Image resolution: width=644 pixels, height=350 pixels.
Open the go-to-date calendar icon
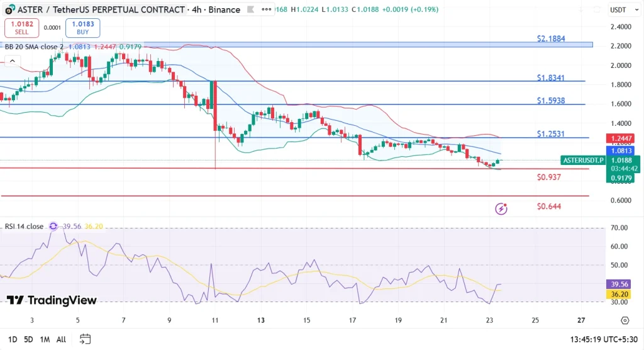tap(85, 339)
